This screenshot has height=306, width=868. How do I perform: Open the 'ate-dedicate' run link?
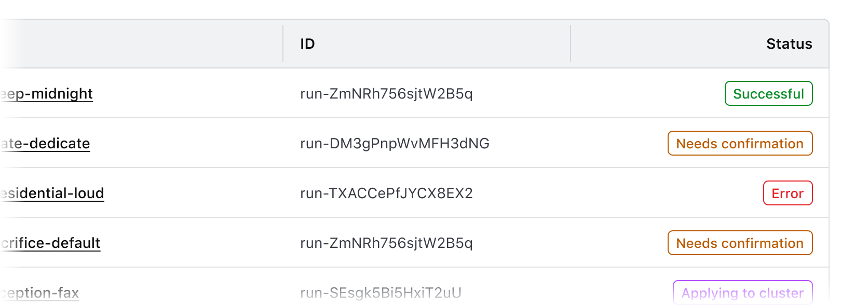46,144
